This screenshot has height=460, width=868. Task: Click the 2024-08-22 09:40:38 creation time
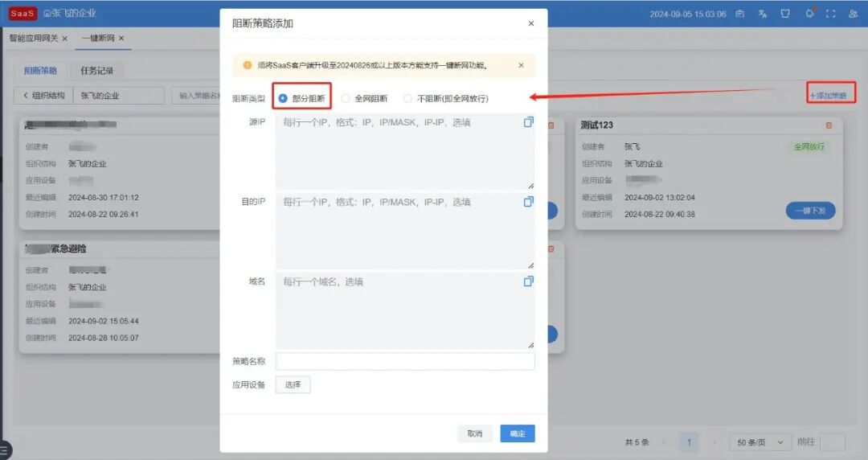[660, 214]
